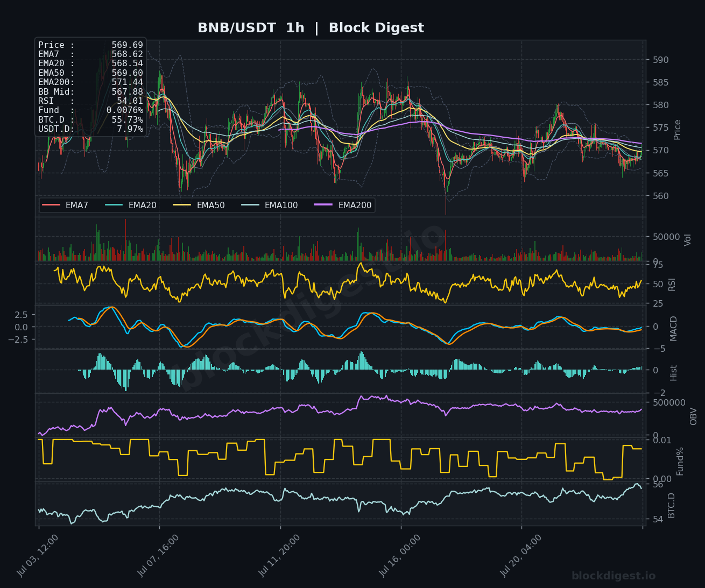Click the USDT.D value 7.97%

[130, 129]
